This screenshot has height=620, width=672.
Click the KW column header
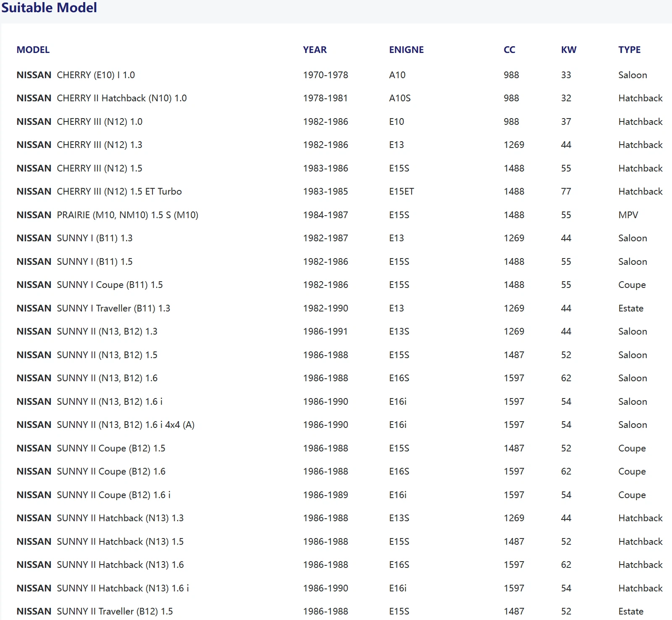point(569,50)
